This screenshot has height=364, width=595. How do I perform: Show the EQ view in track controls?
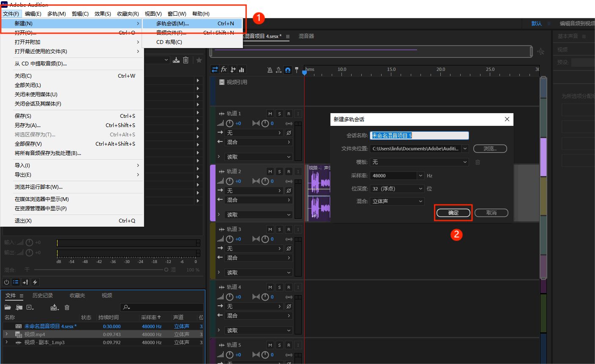tap(242, 70)
